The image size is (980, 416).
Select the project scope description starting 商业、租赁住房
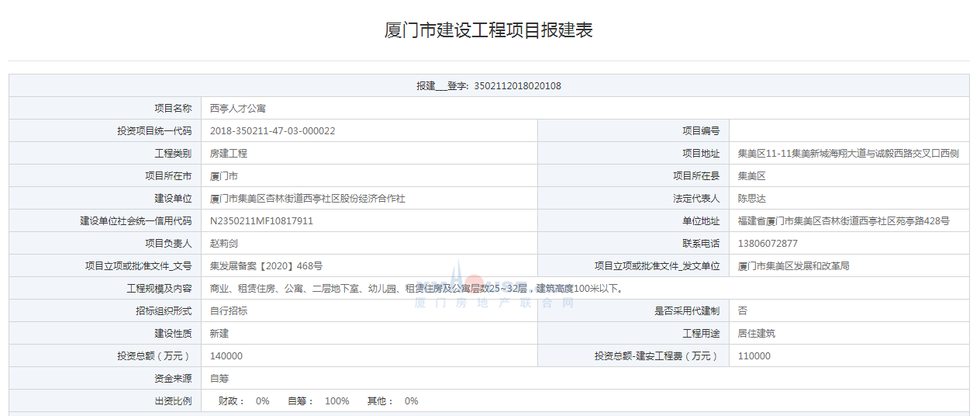[417, 289]
